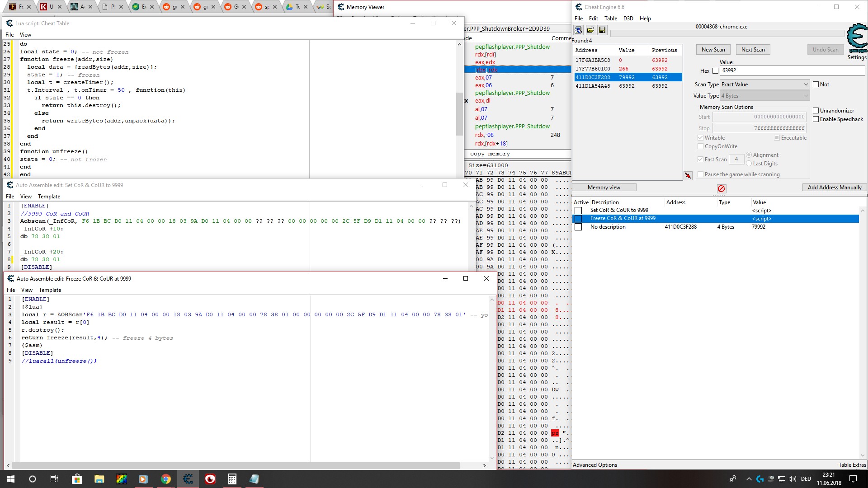
Task: Open Cheat Engine Settings logo
Action: [x=857, y=38]
